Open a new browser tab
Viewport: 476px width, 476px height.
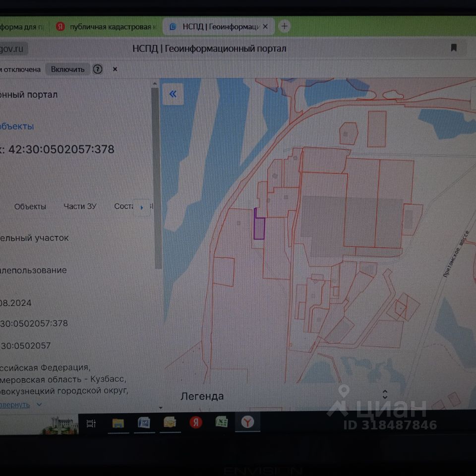[x=285, y=26]
